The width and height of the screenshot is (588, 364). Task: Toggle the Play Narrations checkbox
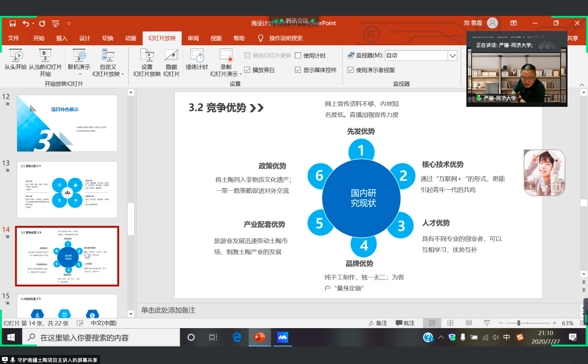coord(247,70)
